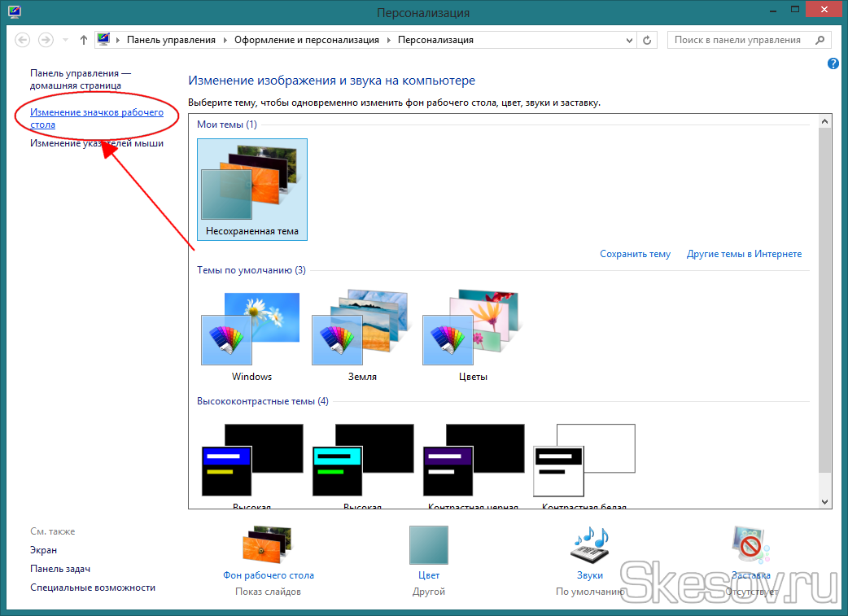Image resolution: width=848 pixels, height=616 pixels.
Task: Click the Звуки label link
Action: (589, 575)
